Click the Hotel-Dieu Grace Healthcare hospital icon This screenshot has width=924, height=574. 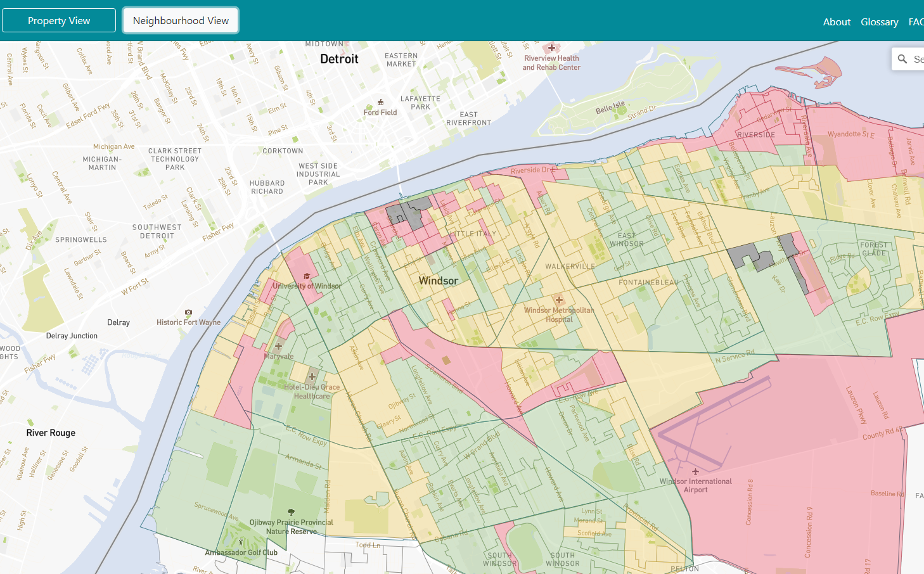(312, 376)
